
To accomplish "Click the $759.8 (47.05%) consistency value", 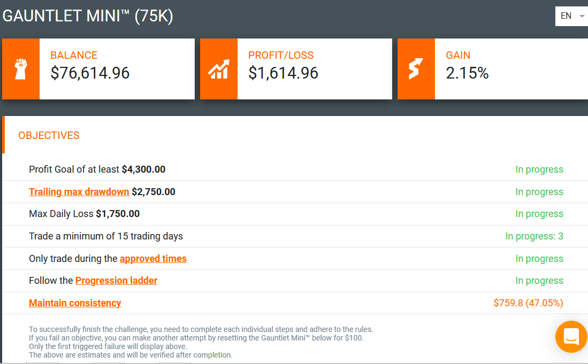I will click(x=529, y=303).
